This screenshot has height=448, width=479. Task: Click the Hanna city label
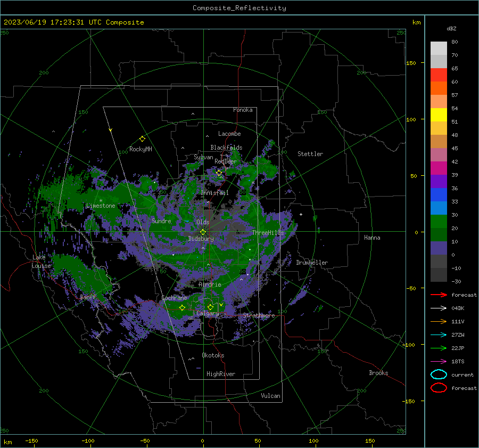(372, 238)
